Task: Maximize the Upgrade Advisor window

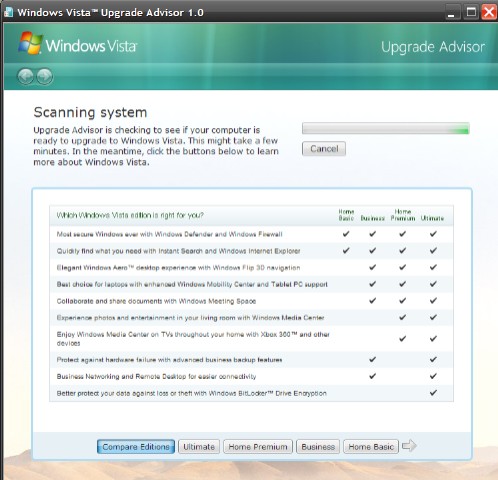Action: pyautogui.click(x=471, y=12)
